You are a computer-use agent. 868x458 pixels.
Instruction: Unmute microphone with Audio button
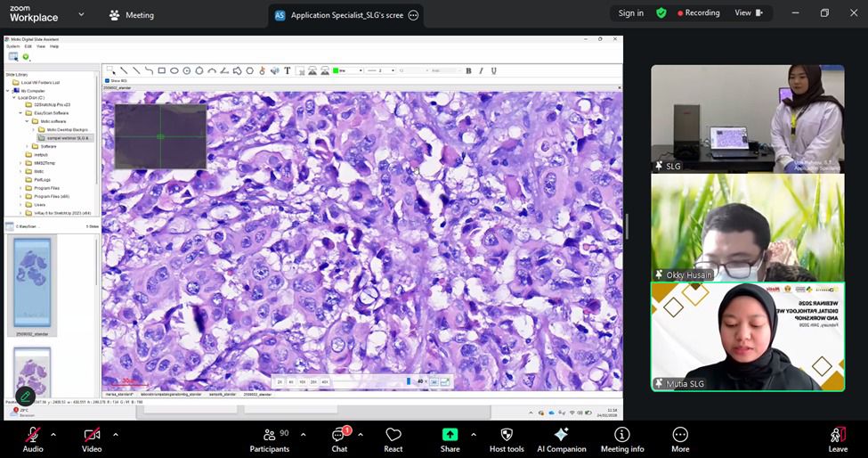pyautogui.click(x=33, y=438)
